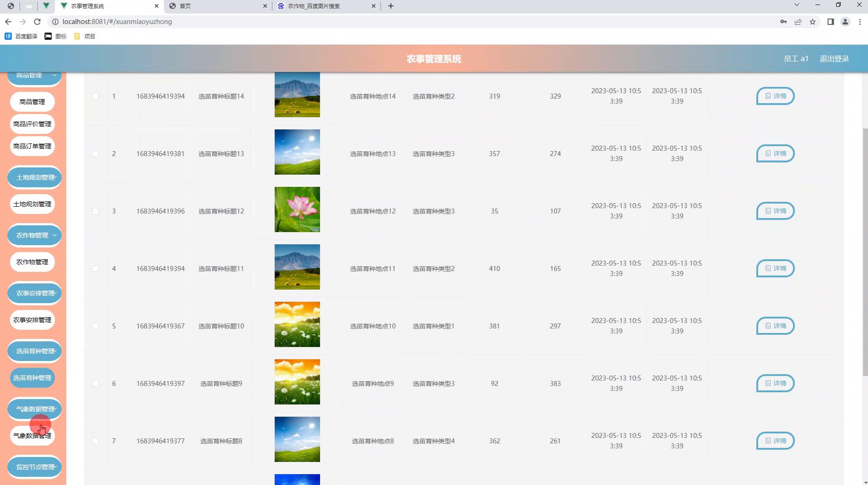View 详情 for 选苗育种标题8

pos(775,441)
